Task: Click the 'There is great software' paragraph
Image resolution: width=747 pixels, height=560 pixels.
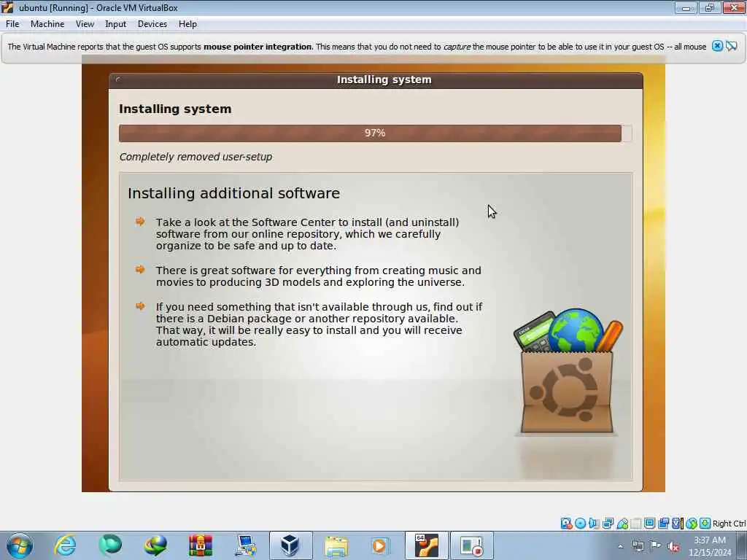Action: pyautogui.click(x=318, y=276)
